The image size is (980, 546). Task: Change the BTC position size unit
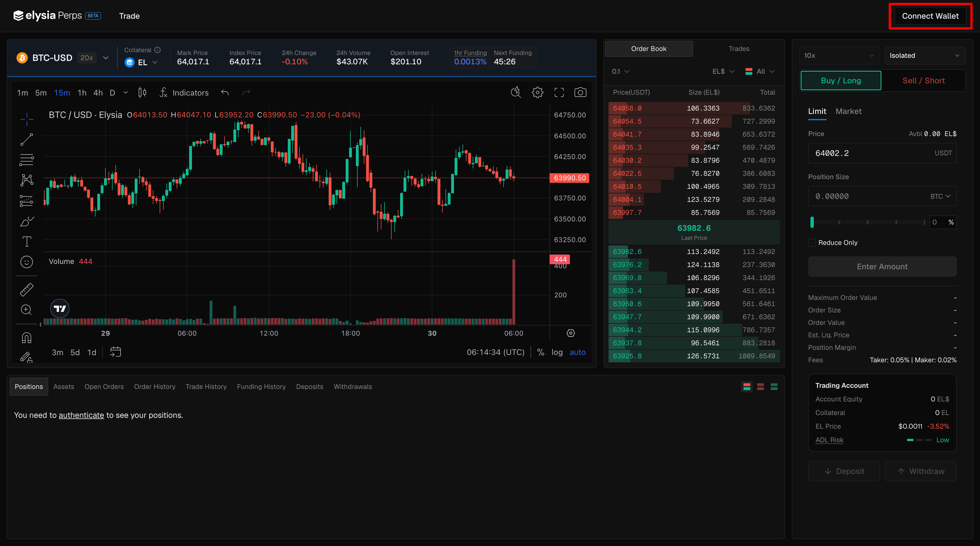(940, 196)
